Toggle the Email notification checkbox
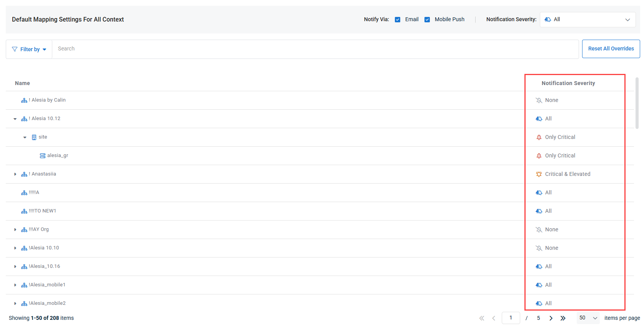This screenshot has width=644, height=326. click(398, 20)
